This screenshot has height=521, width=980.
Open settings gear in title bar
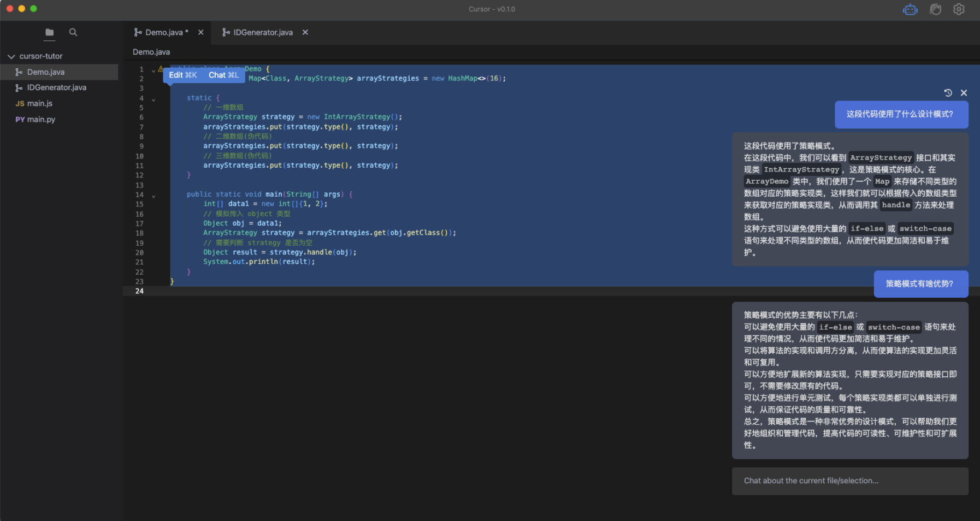point(959,9)
